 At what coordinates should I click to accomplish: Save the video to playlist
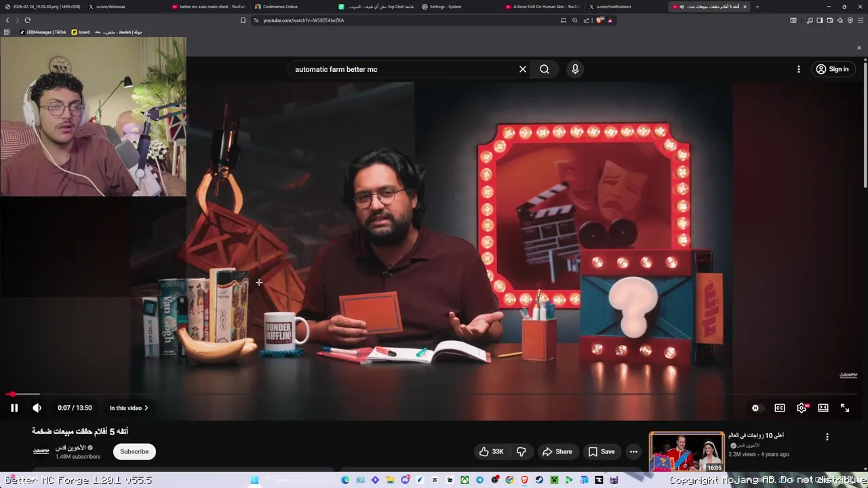click(x=601, y=451)
